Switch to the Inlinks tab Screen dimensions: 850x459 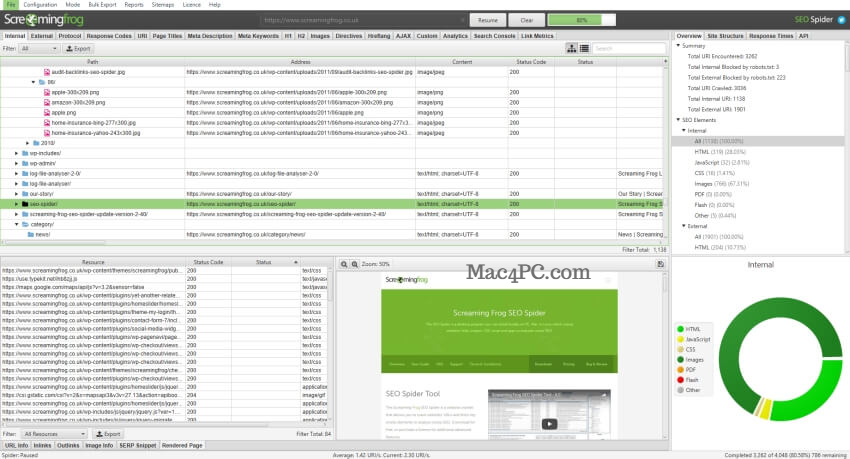(x=42, y=445)
